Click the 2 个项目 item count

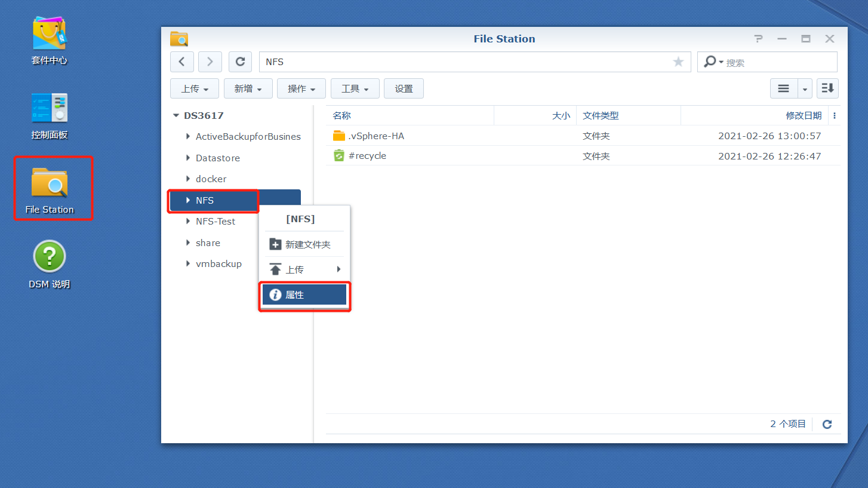tap(788, 424)
